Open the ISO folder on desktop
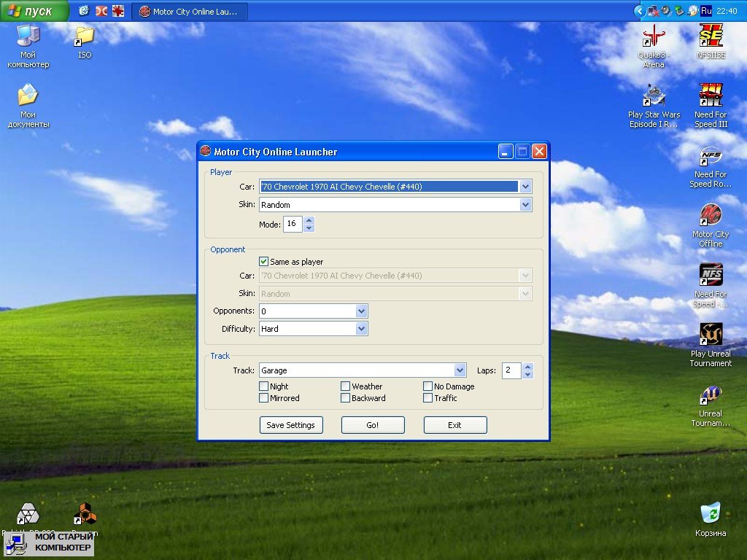 pyautogui.click(x=85, y=36)
